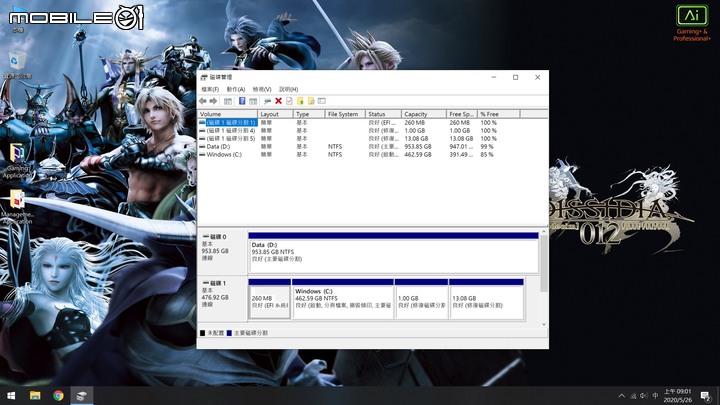Sort by the Free Space column header
Screen dimensions: 720x405
click(x=461, y=114)
